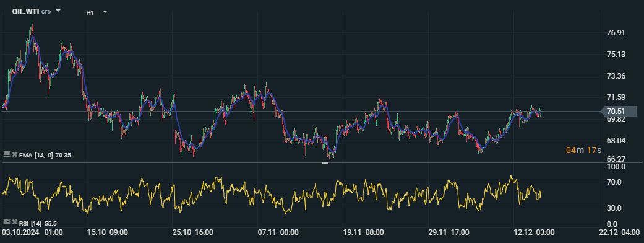
Task: Expand the OIL.WTI symbol dropdown arrow
Action: tap(58, 11)
